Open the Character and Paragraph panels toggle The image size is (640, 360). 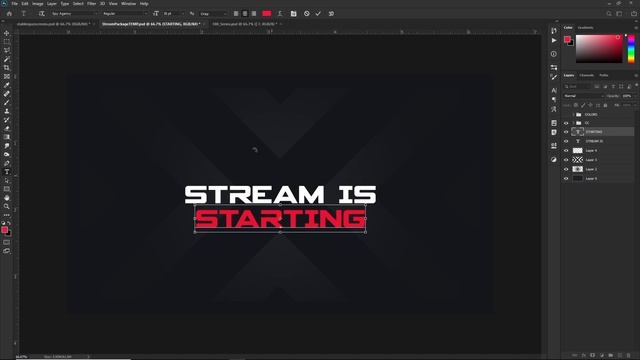point(293,13)
